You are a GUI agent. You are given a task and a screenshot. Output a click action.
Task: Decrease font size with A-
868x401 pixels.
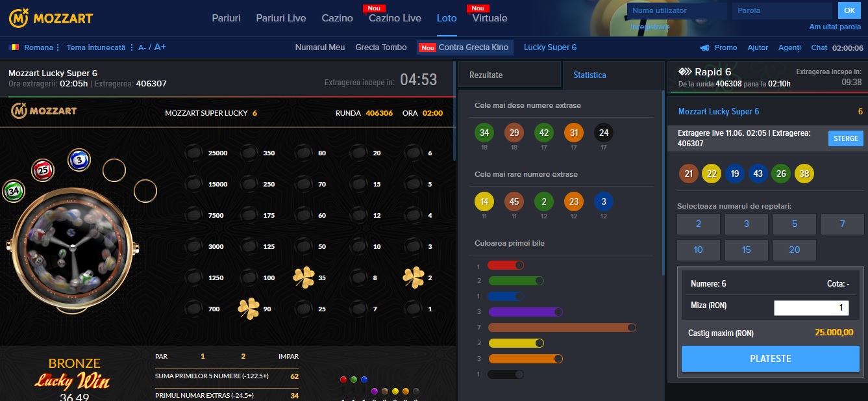142,47
